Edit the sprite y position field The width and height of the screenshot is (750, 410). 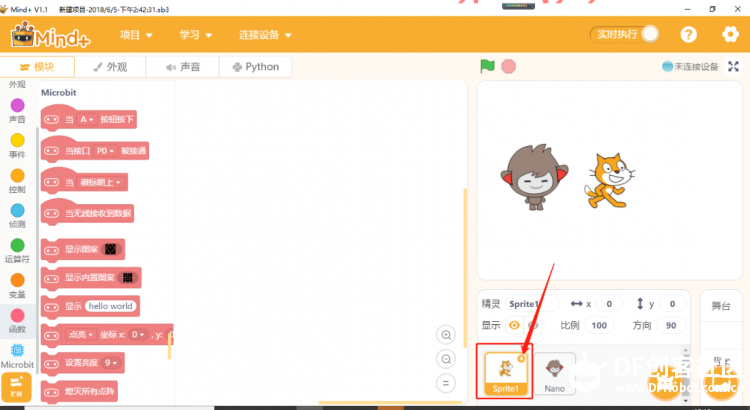(672, 304)
